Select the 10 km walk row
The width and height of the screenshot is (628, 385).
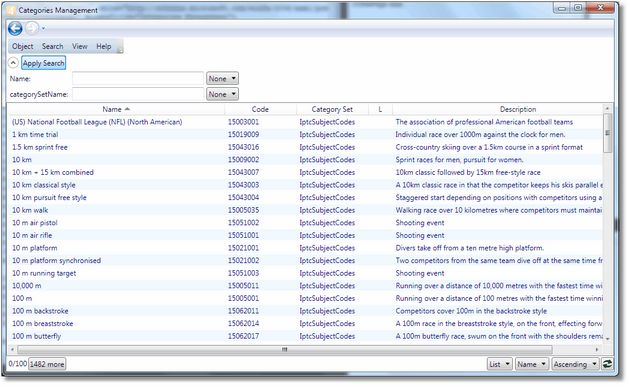tap(305, 210)
